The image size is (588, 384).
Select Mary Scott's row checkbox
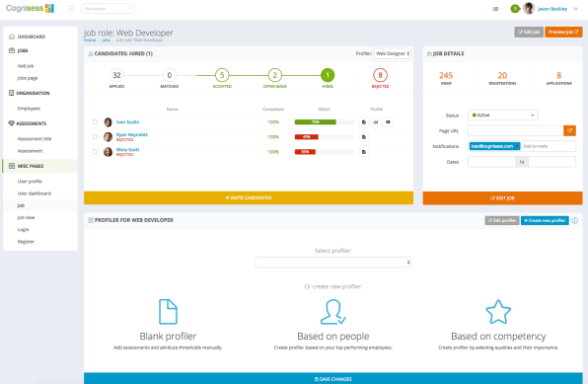(95, 152)
